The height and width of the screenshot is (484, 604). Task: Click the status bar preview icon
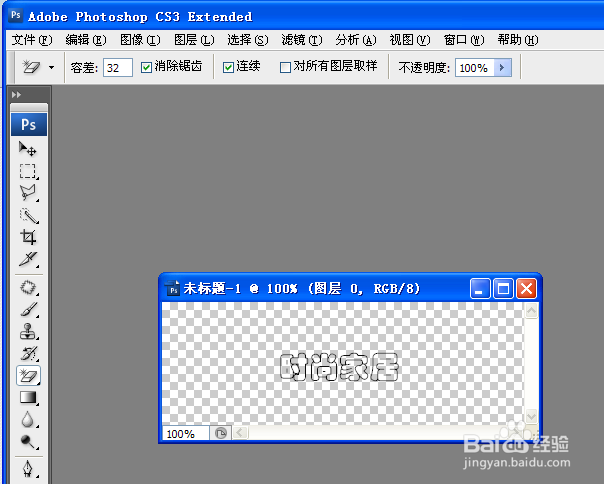[220, 433]
